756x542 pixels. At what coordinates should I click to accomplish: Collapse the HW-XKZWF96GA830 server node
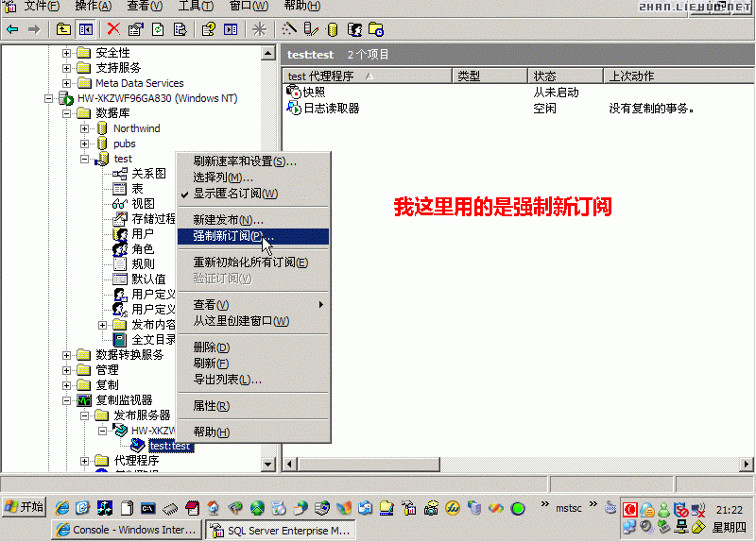click(x=48, y=98)
